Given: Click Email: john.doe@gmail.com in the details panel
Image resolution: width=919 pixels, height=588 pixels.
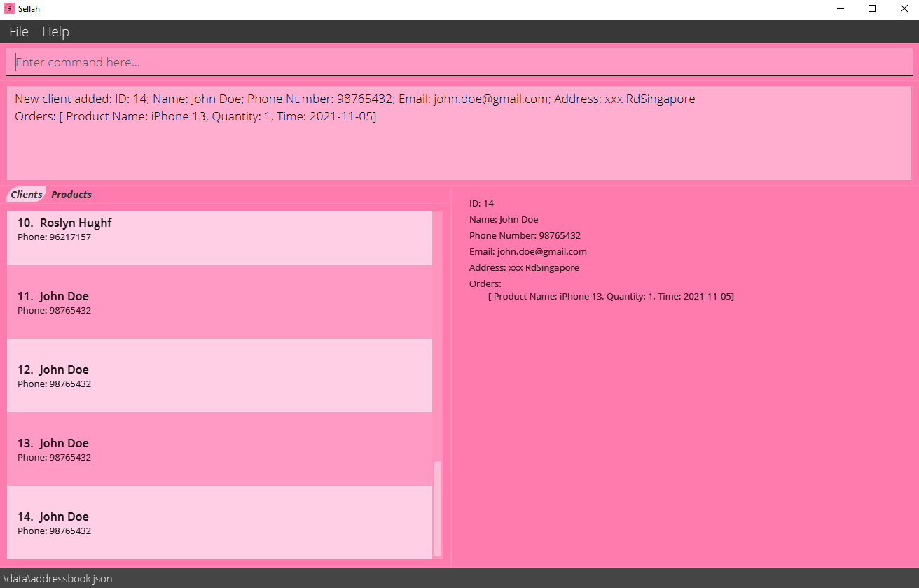Looking at the screenshot, I should point(528,252).
